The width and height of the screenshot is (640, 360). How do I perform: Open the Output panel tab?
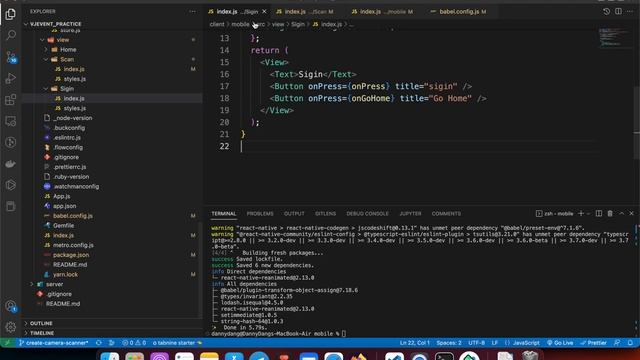294,213
